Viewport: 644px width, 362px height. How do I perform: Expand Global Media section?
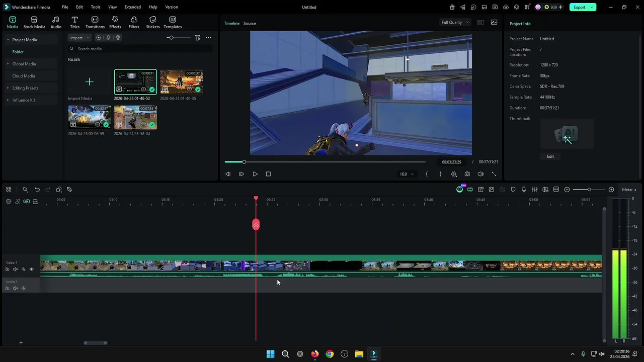point(8,64)
